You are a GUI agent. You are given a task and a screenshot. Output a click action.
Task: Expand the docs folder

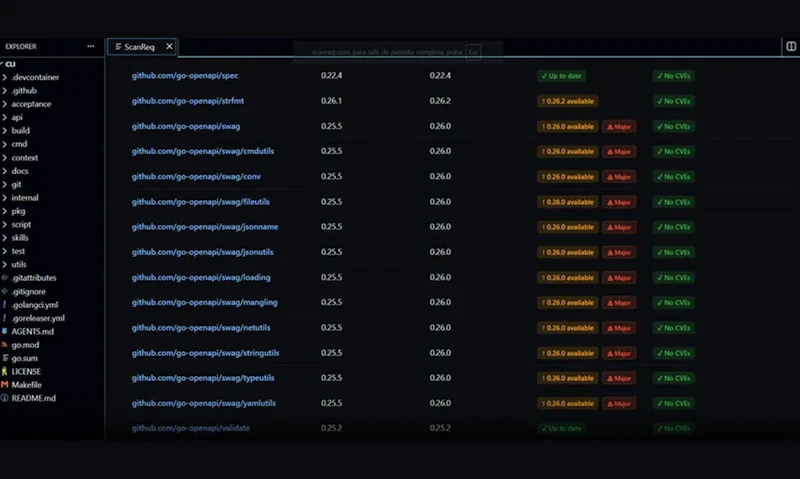(x=19, y=171)
